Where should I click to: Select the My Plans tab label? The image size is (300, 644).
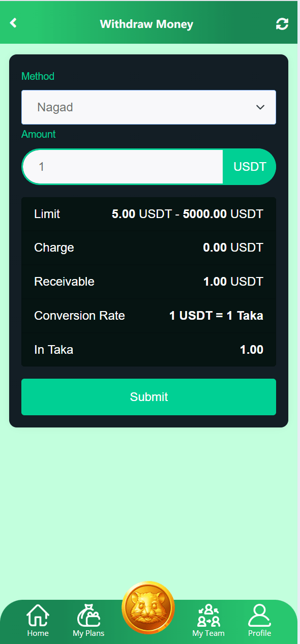pos(88,633)
